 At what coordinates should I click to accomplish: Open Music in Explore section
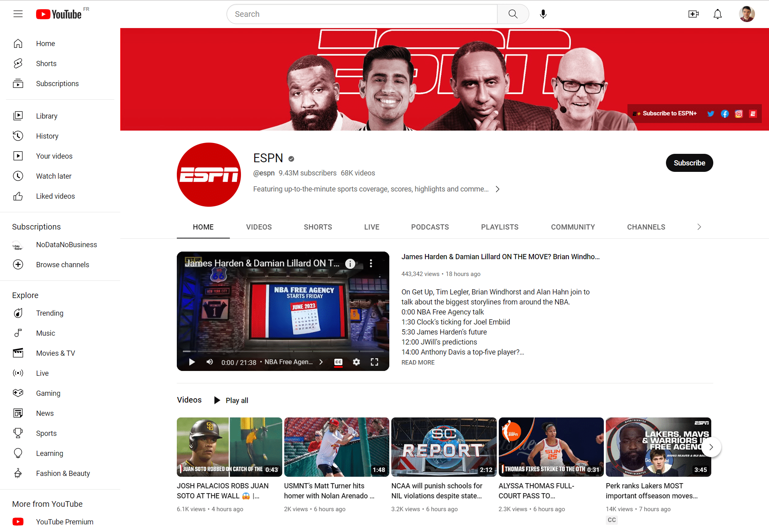click(x=60, y=333)
